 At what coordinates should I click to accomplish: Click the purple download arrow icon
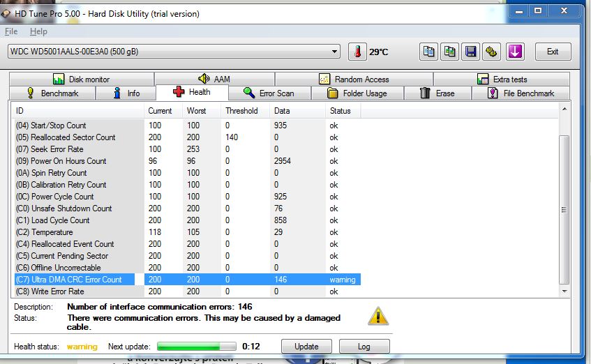click(x=515, y=52)
